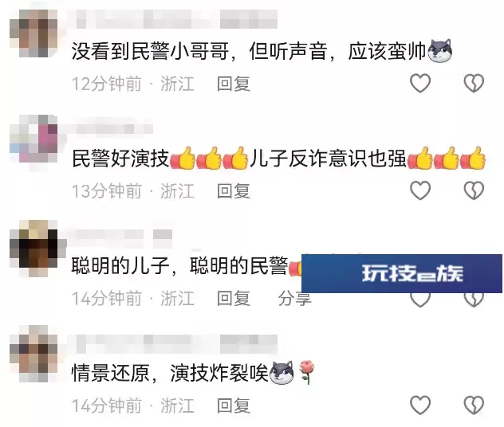The image size is (504, 427).
Task: Open the fourth commenter's avatar
Action: pos(33,353)
